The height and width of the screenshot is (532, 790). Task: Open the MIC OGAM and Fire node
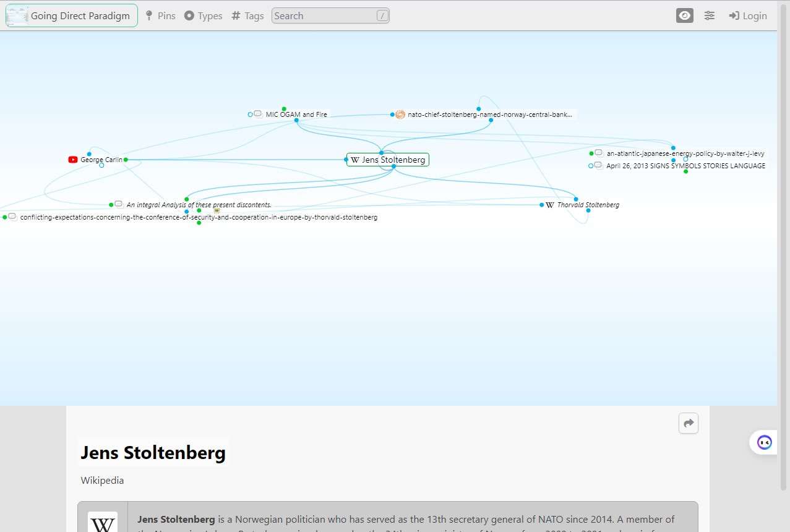click(x=296, y=114)
